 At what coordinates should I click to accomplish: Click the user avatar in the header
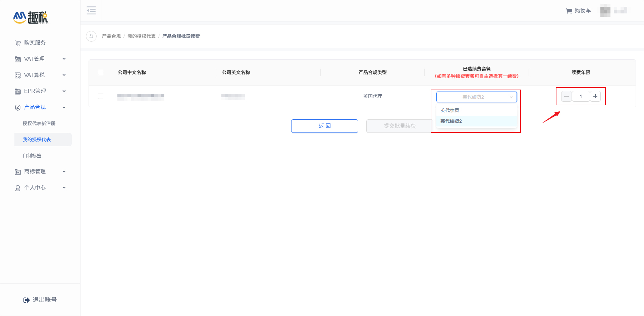coord(605,11)
